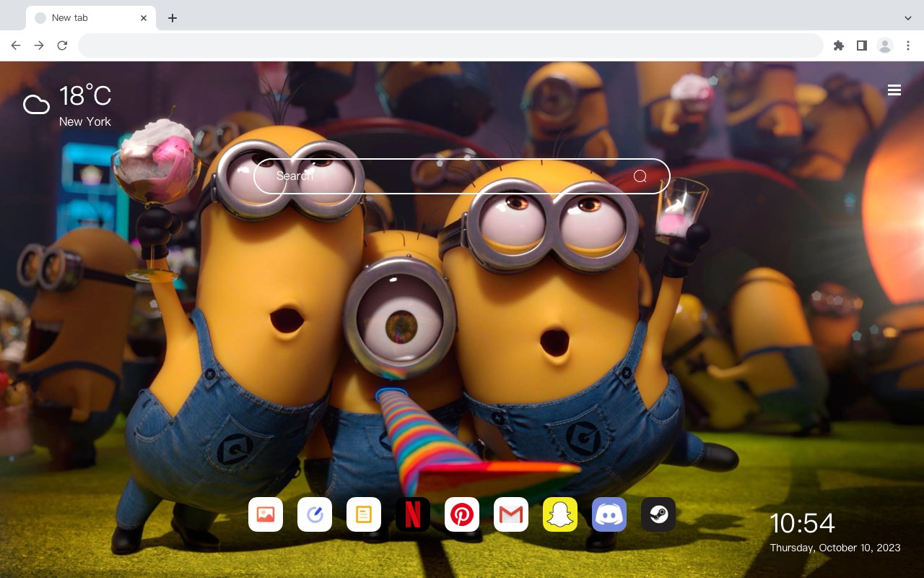Click the 18°C temperature reading
Screen dimensions: 924x578
(x=85, y=96)
